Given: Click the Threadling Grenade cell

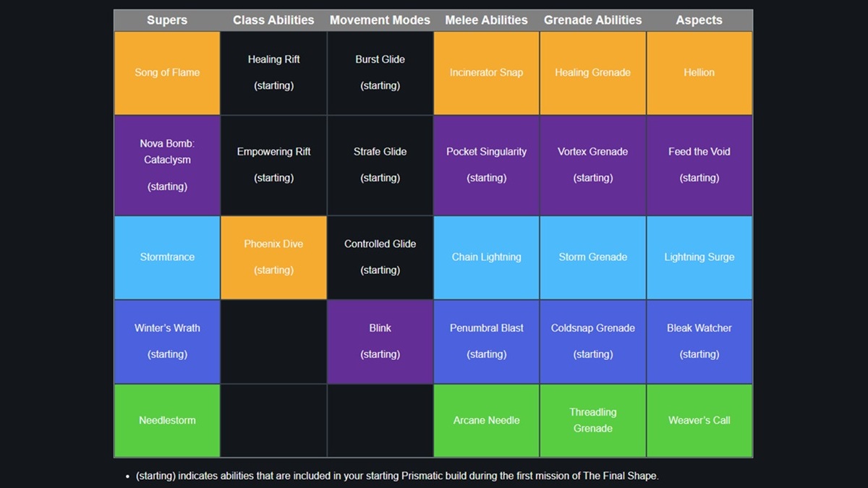Looking at the screenshot, I should 592,420.
